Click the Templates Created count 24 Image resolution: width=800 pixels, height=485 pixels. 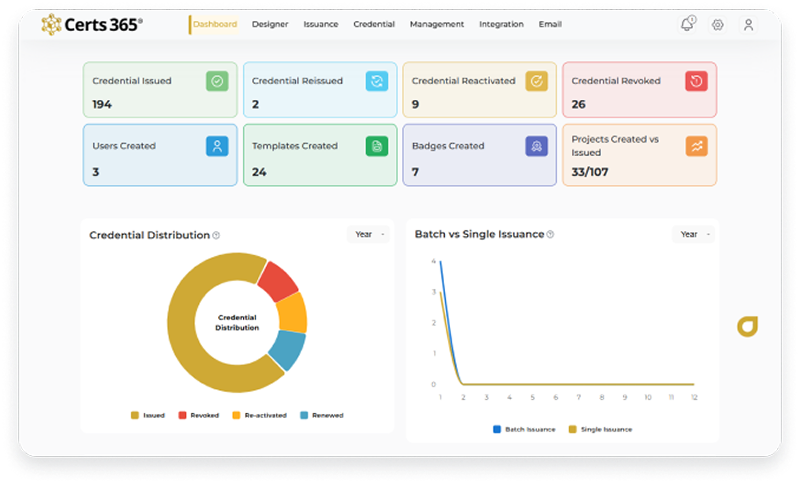coord(259,172)
